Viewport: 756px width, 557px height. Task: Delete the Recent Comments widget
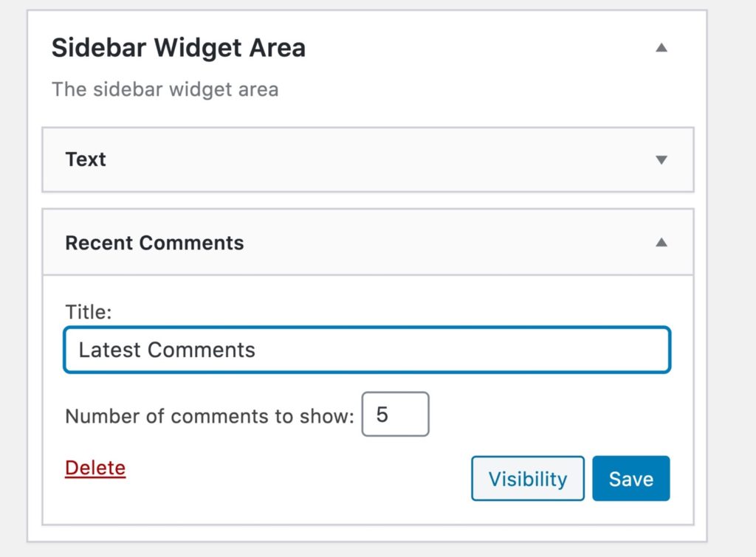pos(94,467)
